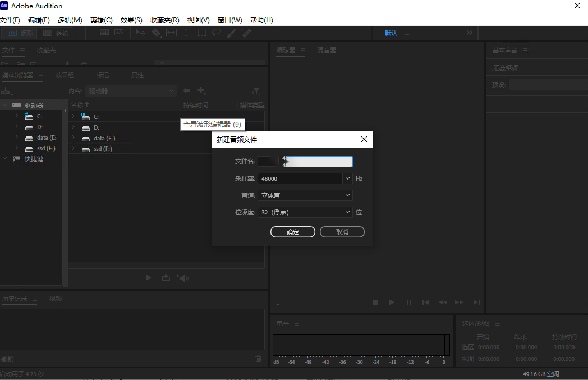Toggle auto-play in media browser preview
This screenshot has width=588, height=380.
tap(183, 278)
